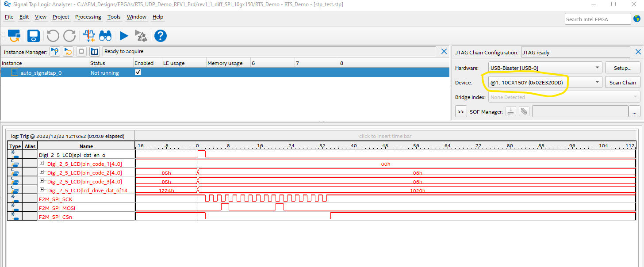
Task: Program device using SOF Manager download icon
Action: click(510, 111)
